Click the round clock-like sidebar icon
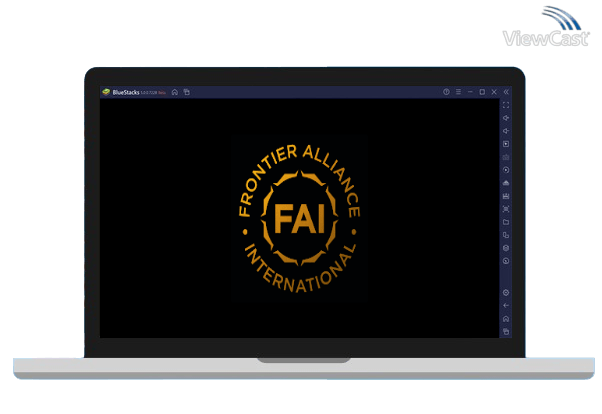 pyautogui.click(x=506, y=261)
